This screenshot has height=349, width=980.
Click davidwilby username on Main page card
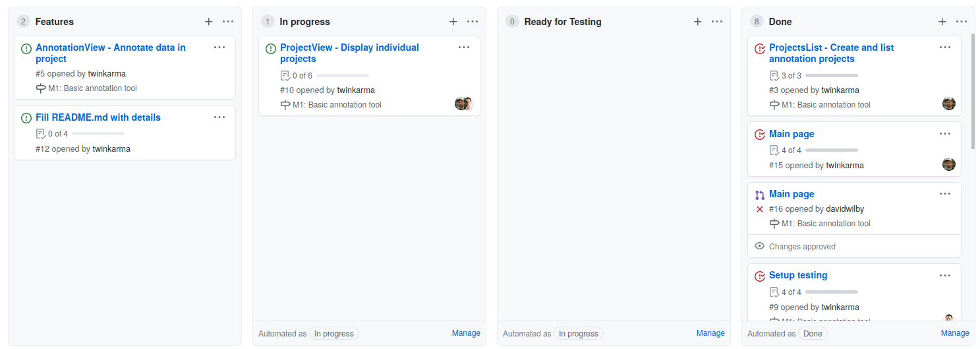tap(845, 209)
